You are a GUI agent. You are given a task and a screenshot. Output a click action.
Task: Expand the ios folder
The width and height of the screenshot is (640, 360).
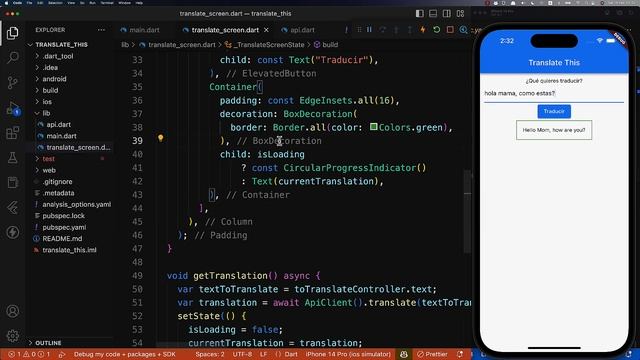(47, 102)
